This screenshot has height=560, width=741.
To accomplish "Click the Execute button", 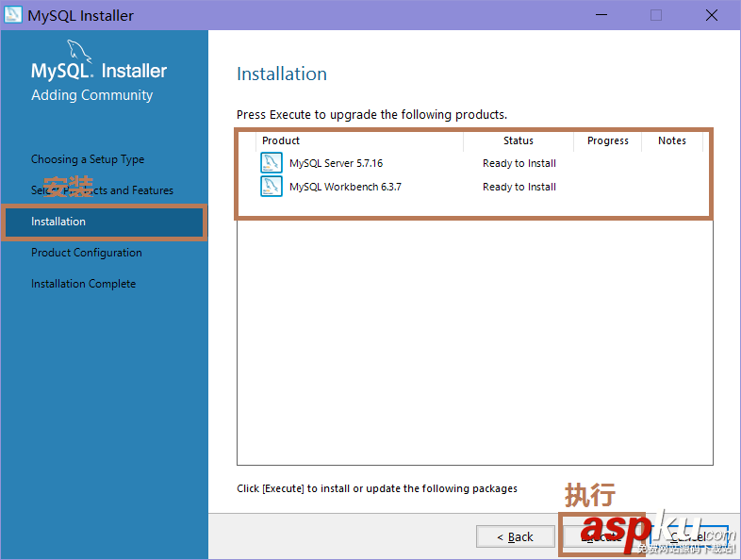I will pyautogui.click(x=601, y=536).
